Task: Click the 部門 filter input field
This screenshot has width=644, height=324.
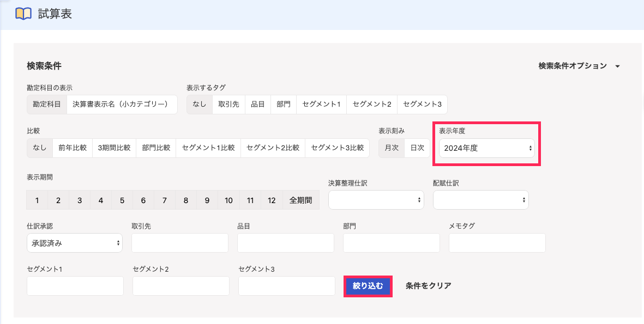Action: pos(392,243)
